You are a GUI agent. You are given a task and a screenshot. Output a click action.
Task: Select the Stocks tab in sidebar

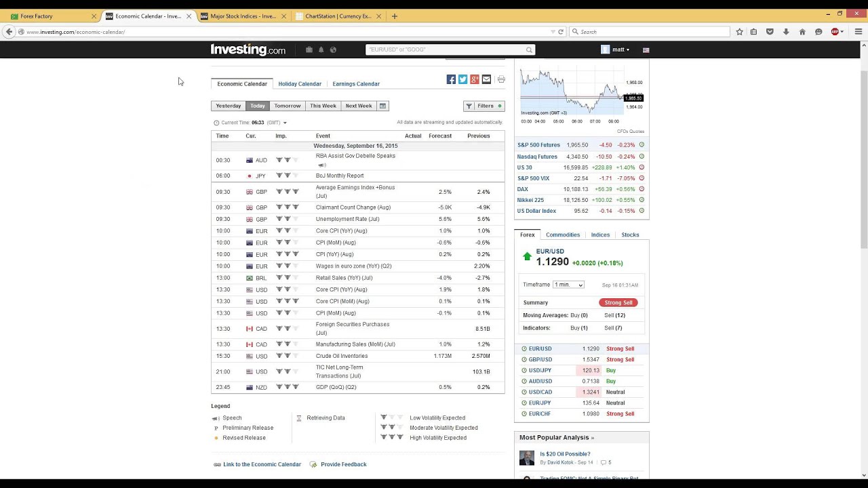click(630, 235)
